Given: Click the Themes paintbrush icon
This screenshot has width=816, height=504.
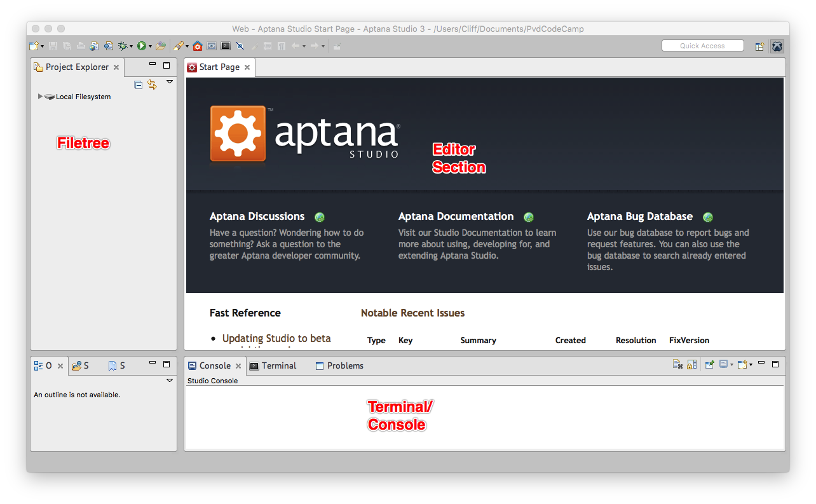Looking at the screenshot, I should 179,46.
